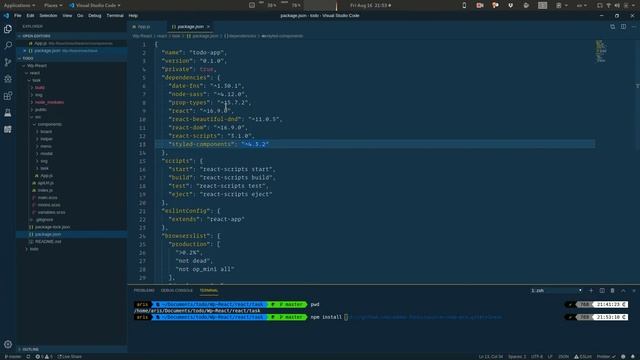
Task: Open the Selection menu
Action: point(48,16)
